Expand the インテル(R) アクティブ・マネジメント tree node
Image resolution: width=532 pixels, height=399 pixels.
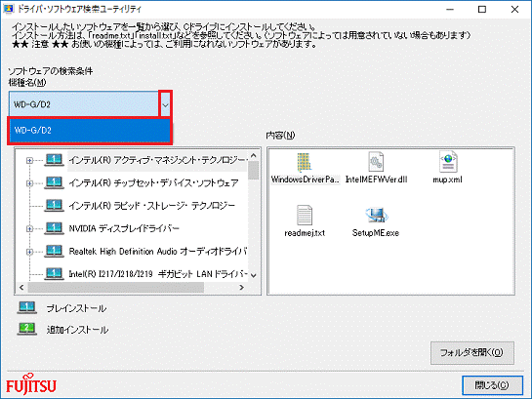29,160
